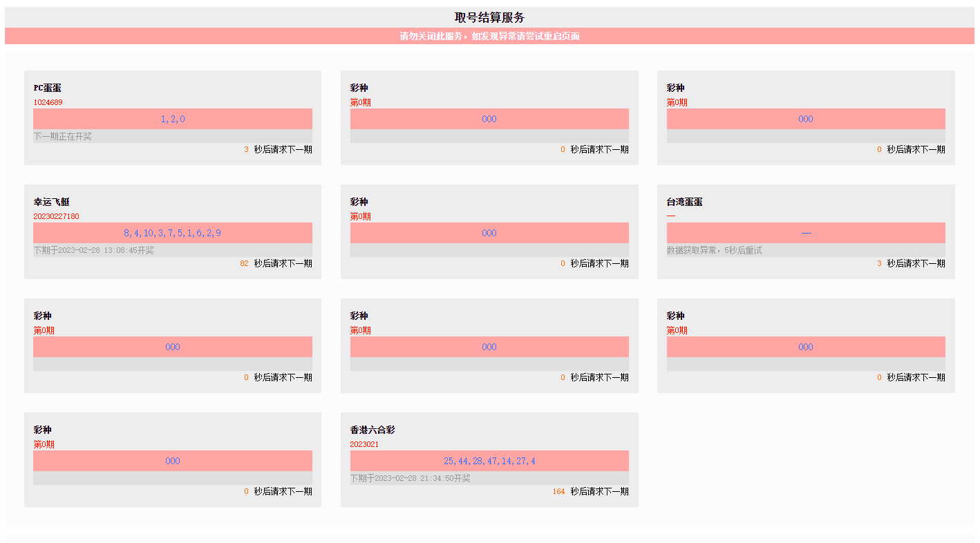Click the countdown value 82

244,263
